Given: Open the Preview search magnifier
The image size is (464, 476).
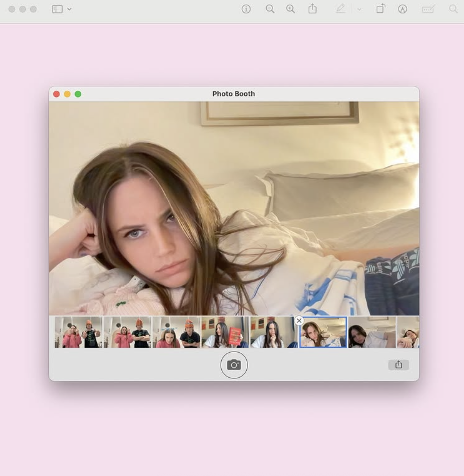Looking at the screenshot, I should pos(453,9).
